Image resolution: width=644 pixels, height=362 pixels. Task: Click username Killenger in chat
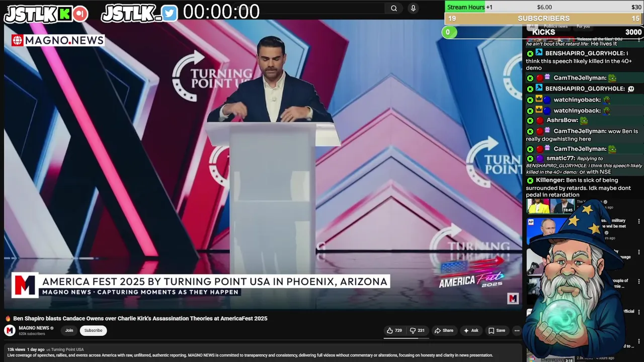pyautogui.click(x=550, y=180)
